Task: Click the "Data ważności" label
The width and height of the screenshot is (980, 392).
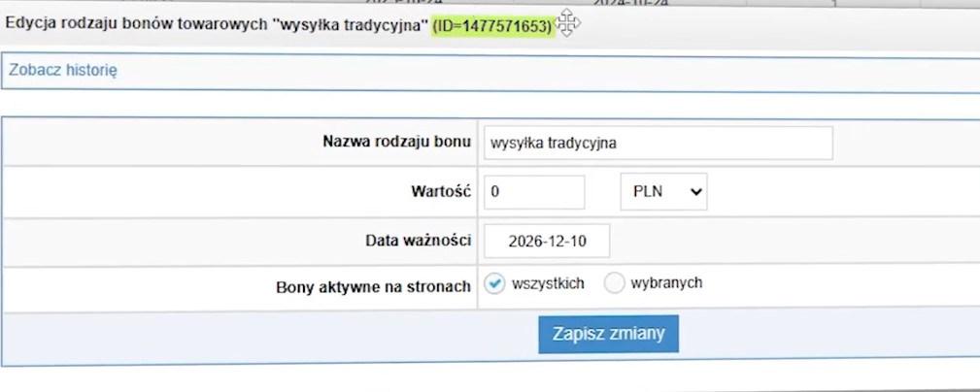Action: [418, 240]
